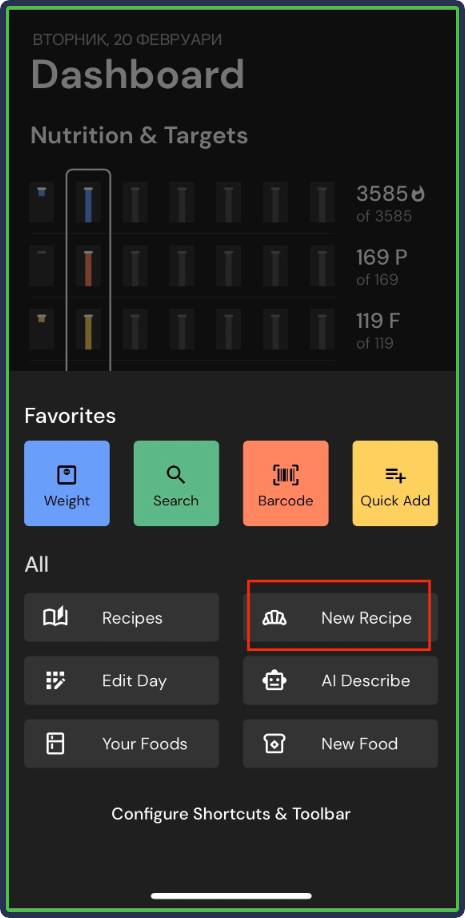Tap the home indicator bar
465x918 pixels.
[231, 896]
